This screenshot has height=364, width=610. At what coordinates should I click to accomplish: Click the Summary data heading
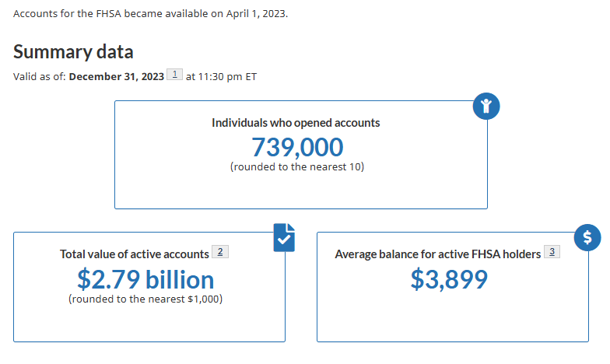[x=73, y=52]
